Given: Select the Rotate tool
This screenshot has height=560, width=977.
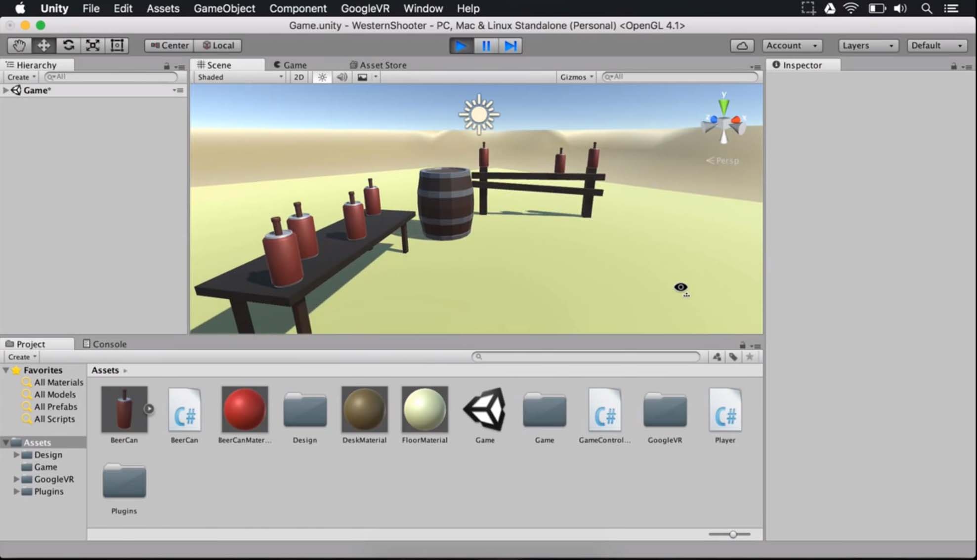Looking at the screenshot, I should click(68, 45).
